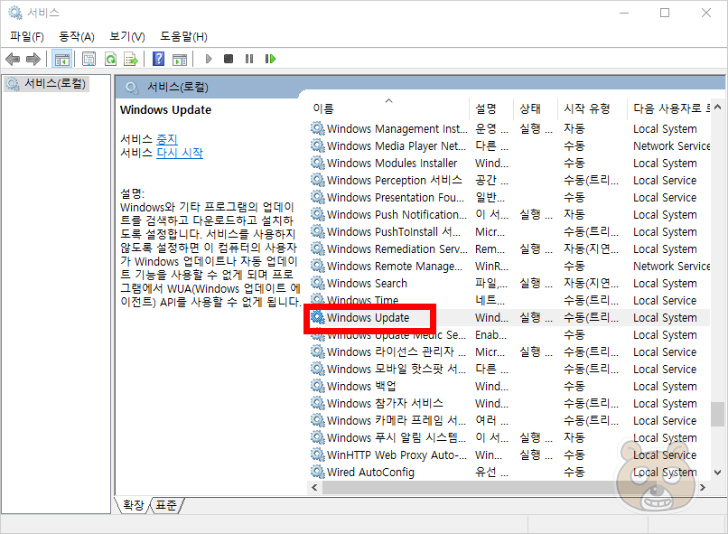Select Windows Presentation Foundation row
This screenshot has height=534, width=728.
point(510,197)
